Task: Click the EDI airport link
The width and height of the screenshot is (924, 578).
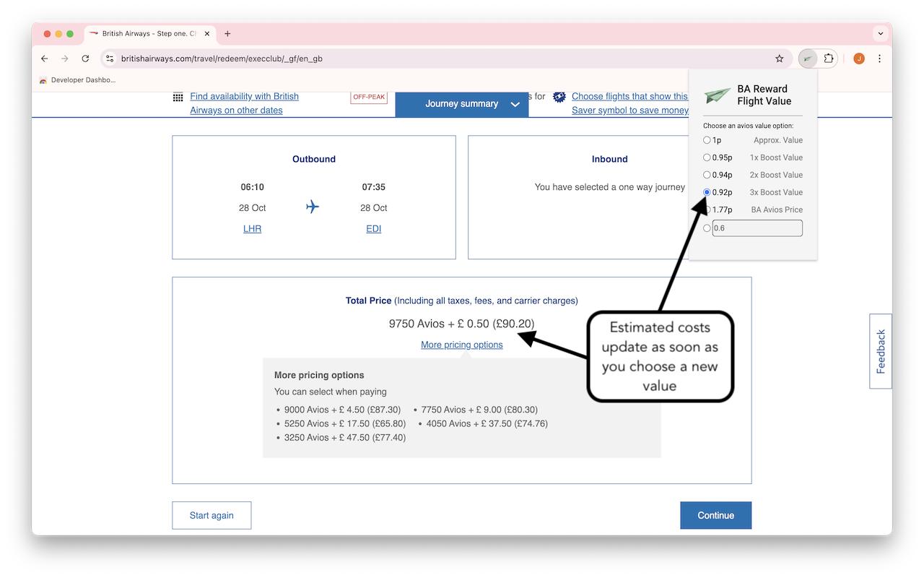Action: 373,229
